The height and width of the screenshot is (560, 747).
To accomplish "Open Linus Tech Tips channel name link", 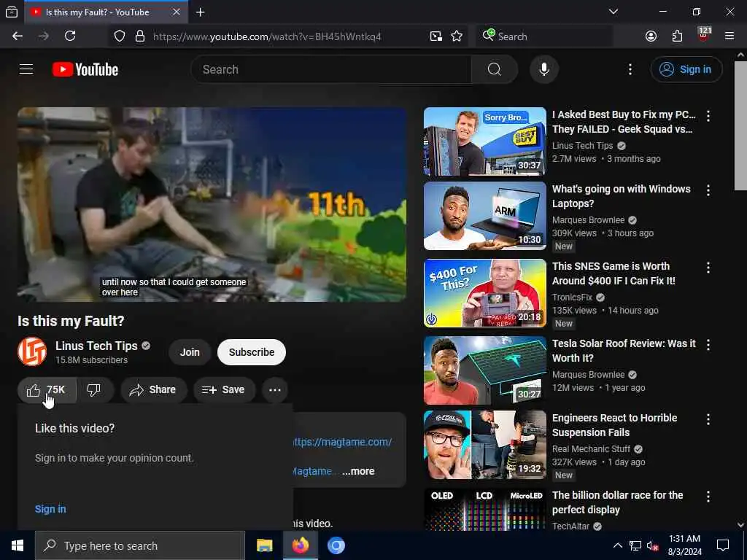I will (96, 346).
